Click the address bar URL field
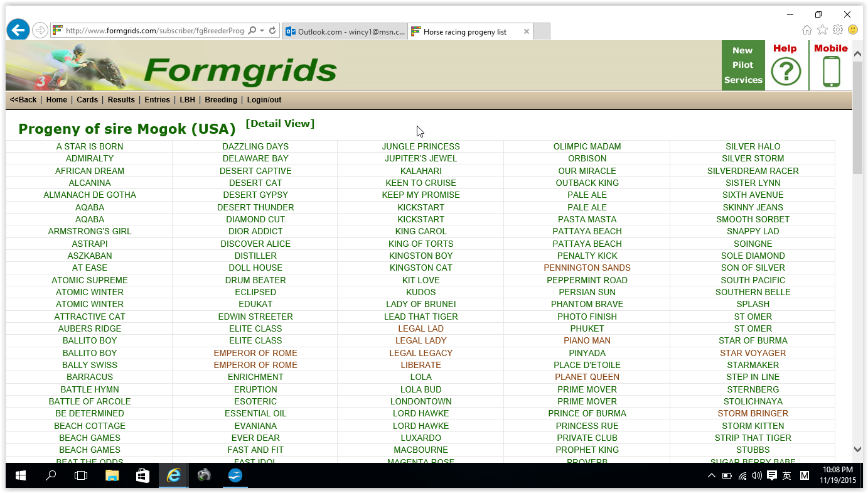 pyautogui.click(x=154, y=30)
